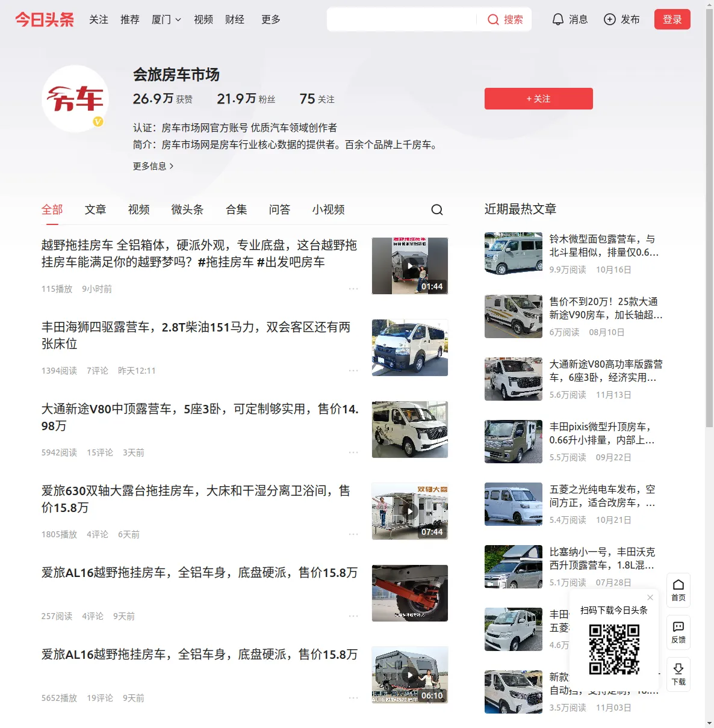This screenshot has height=728, width=714.
Task: Open more options for 大通新途V80中顶露营车 post
Action: (353, 452)
